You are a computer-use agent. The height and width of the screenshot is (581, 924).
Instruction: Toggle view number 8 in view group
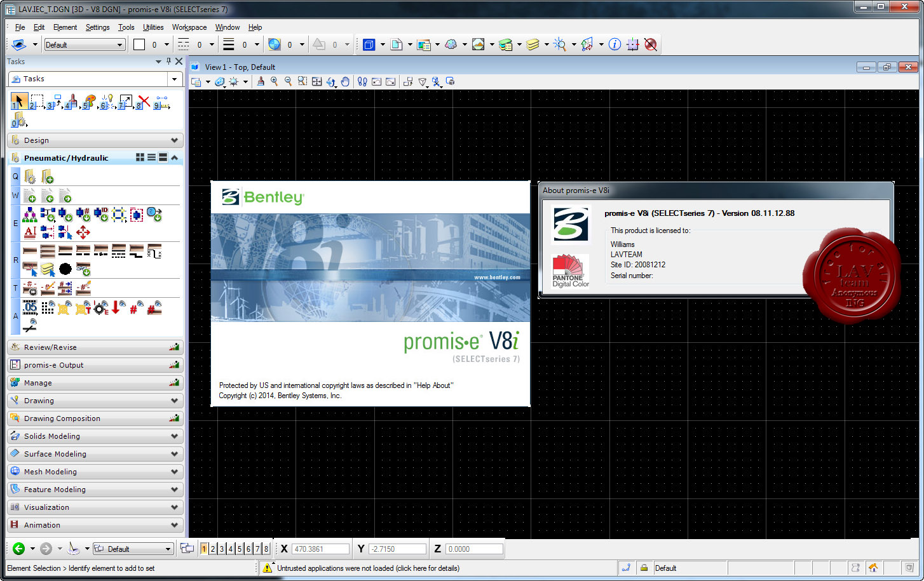coord(266,549)
